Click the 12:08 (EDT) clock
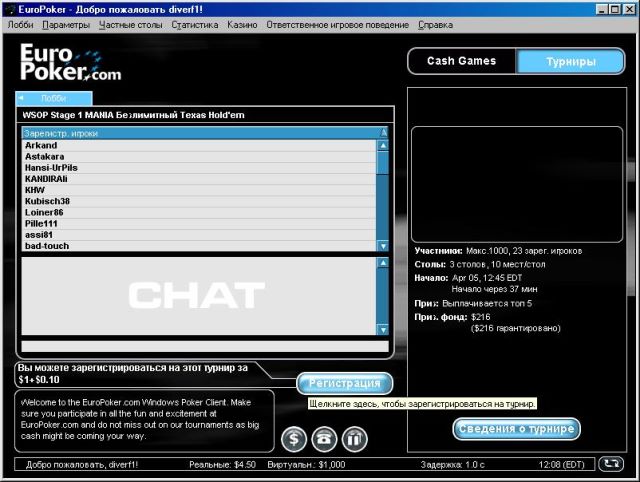Screen dimensions: 640x482 click(x=561, y=464)
